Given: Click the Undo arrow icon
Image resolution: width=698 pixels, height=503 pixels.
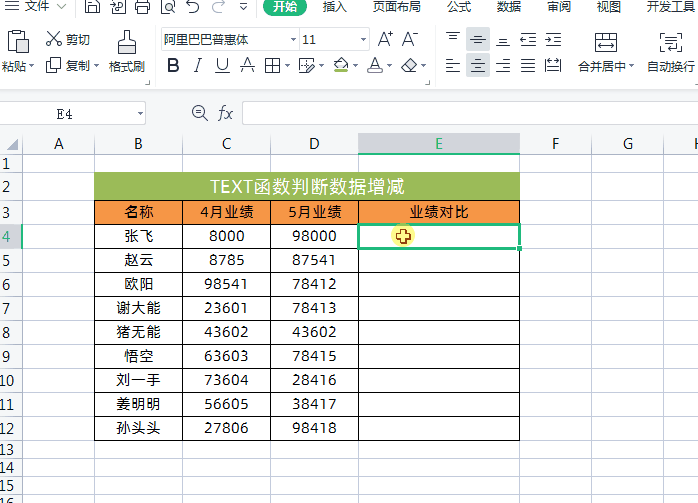Looking at the screenshot, I should 193,7.
